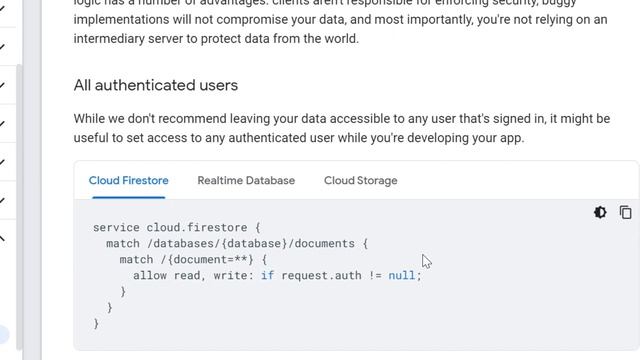640x360 pixels.
Task: Click the All authenticated users heading
Action: coord(156,85)
